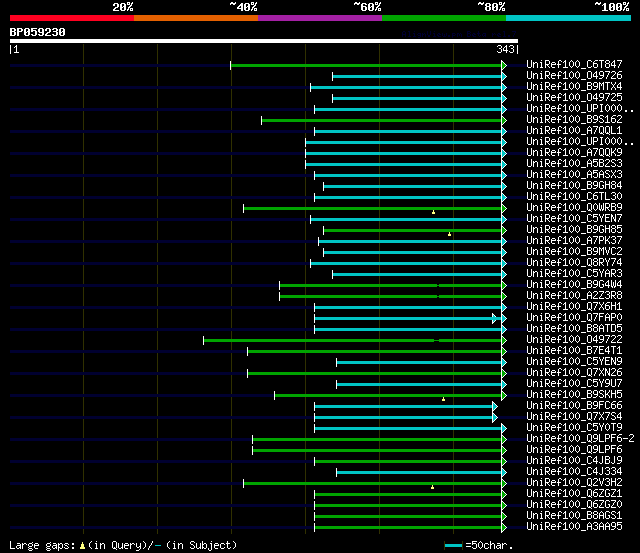
Task: Open the UniRef100_B9S162 hit
Action: tap(574, 120)
